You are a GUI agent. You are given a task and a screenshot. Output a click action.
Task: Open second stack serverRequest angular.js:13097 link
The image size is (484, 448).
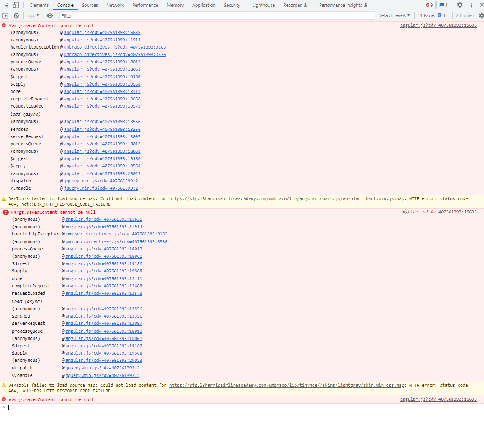[x=104, y=324]
